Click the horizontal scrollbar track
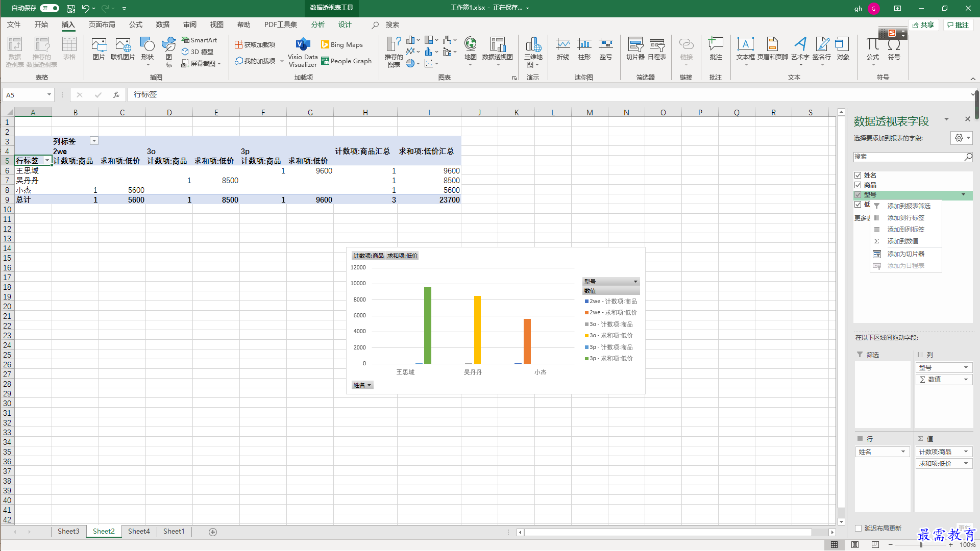 (x=676, y=532)
